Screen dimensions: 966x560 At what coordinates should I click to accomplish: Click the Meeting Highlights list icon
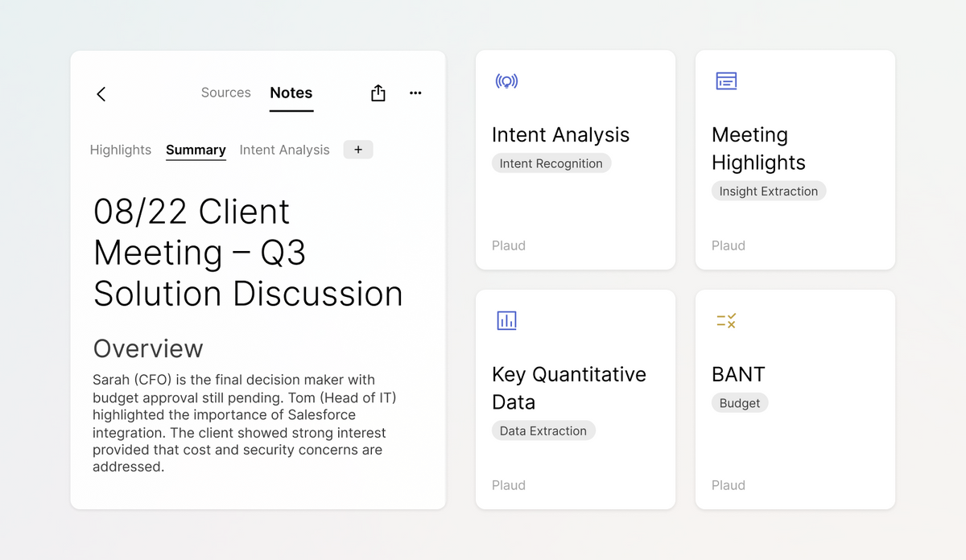coord(726,81)
